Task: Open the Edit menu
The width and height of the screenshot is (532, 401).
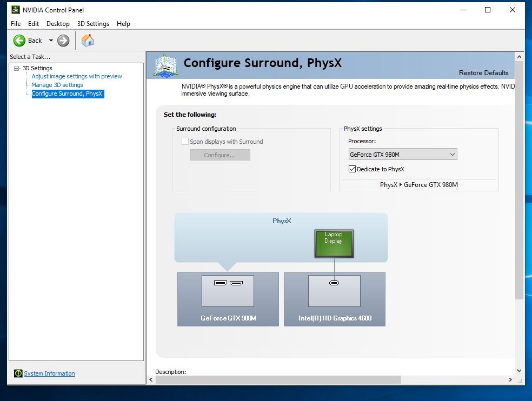Action: pyautogui.click(x=34, y=24)
